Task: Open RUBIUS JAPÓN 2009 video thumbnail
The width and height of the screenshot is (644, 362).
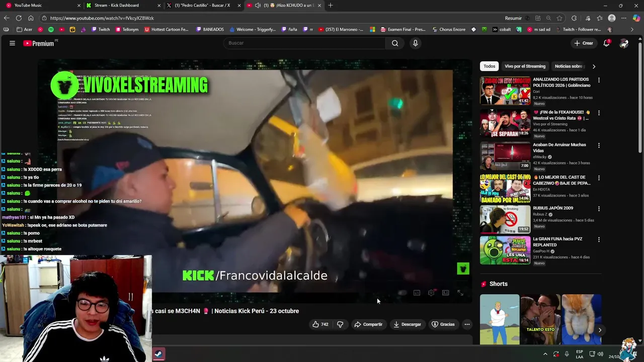Action: coord(505,219)
